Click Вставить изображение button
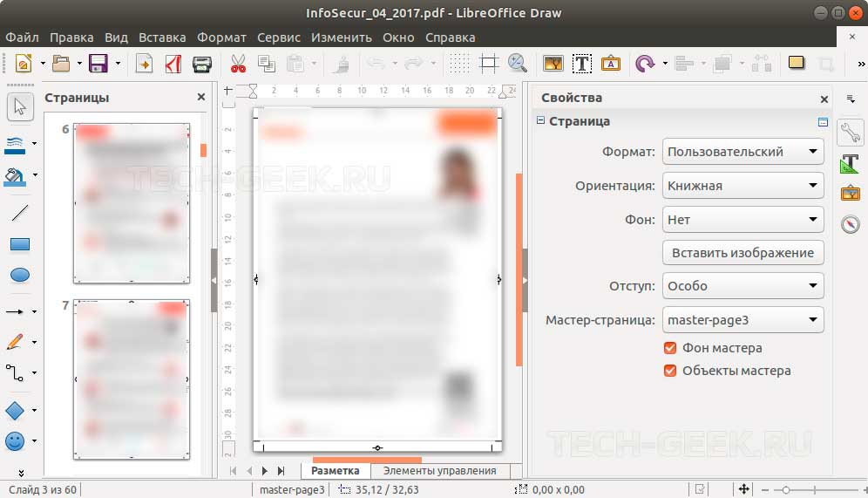Image resolution: width=868 pixels, height=498 pixels. [x=743, y=253]
